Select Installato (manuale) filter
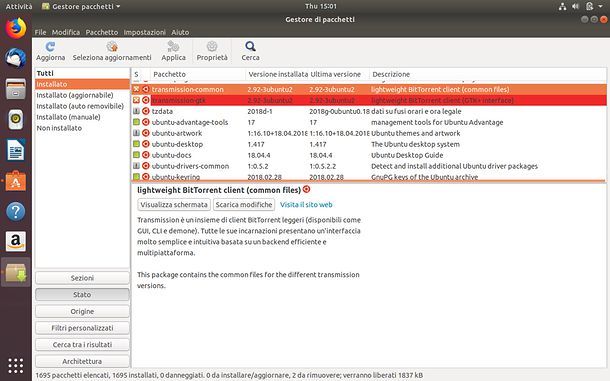Screen dimensions: 610x381 coord(82,117)
